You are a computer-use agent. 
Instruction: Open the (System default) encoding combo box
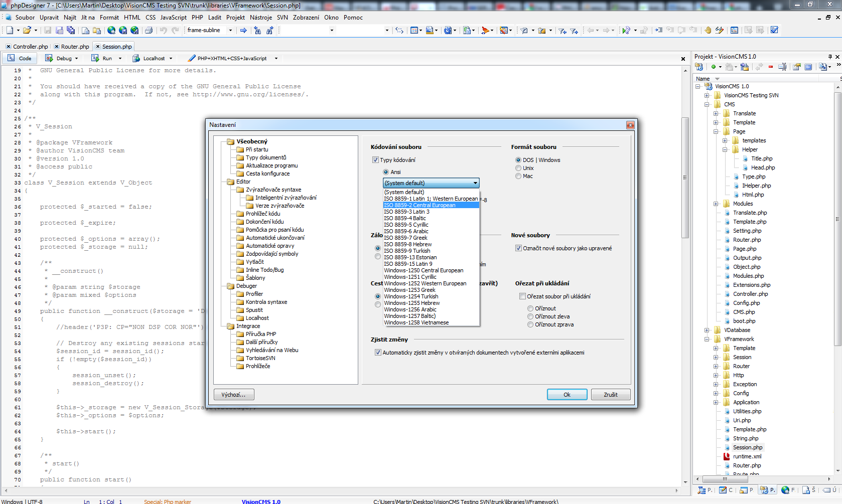[x=431, y=183]
